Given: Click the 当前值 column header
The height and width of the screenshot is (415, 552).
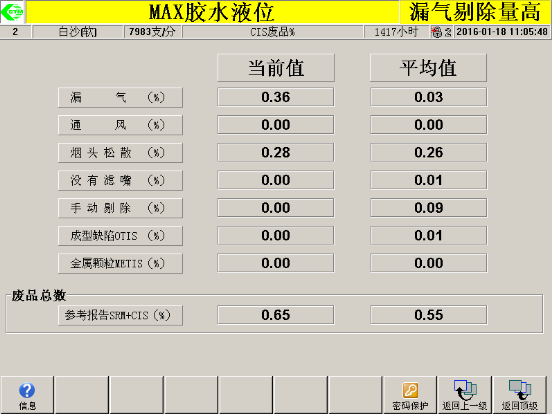Looking at the screenshot, I should (276, 68).
